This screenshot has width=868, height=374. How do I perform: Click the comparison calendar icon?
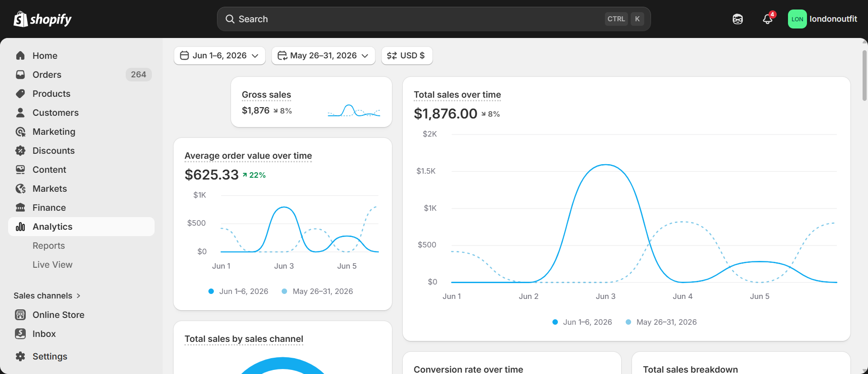[282, 56]
